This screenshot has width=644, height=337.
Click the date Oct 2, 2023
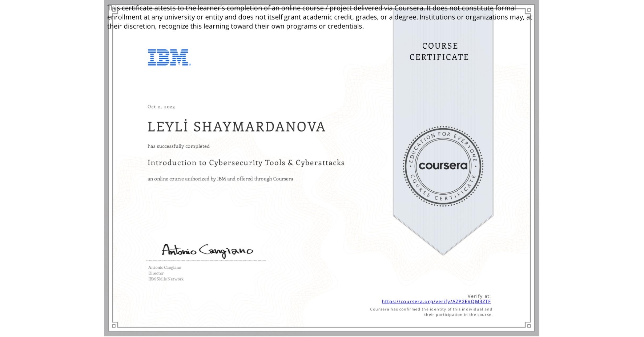click(x=161, y=107)
